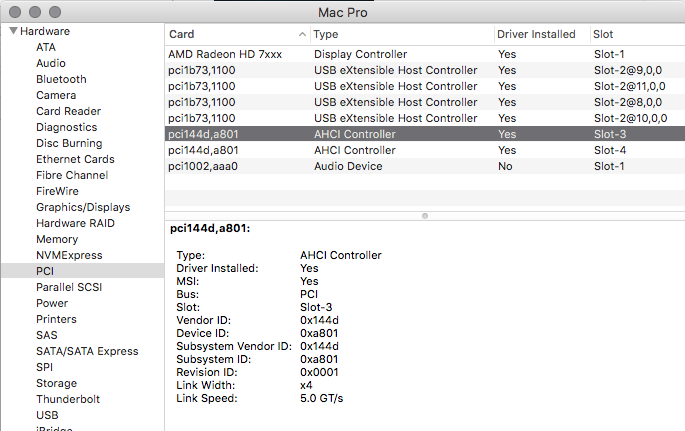The image size is (685, 431).
Task: Select Graphics/Displays in the sidebar
Action: coord(83,207)
